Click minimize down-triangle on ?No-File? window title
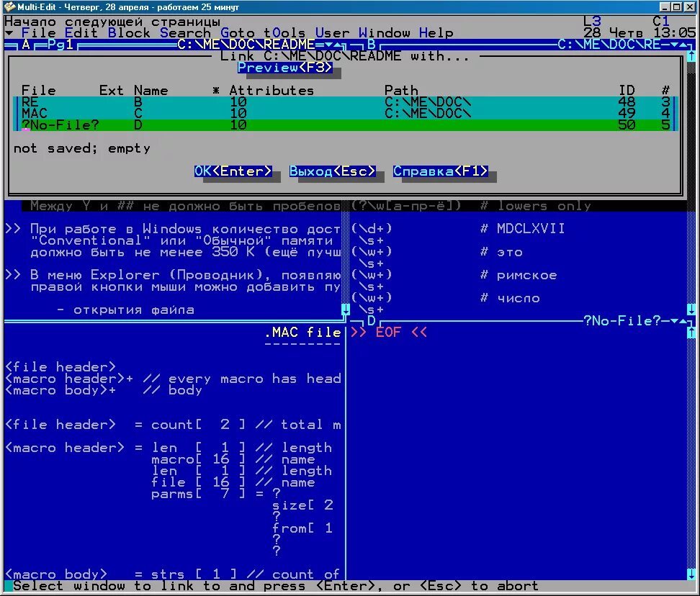 pyautogui.click(x=674, y=321)
